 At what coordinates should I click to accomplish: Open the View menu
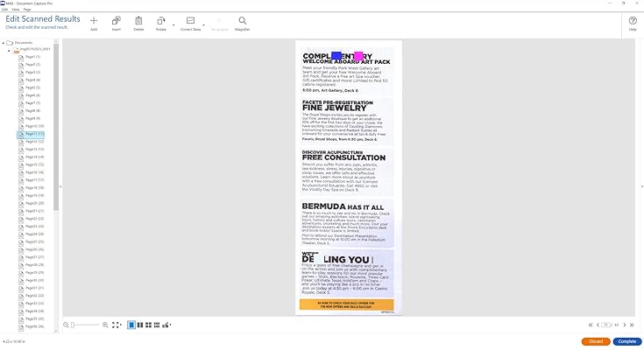pyautogui.click(x=16, y=9)
